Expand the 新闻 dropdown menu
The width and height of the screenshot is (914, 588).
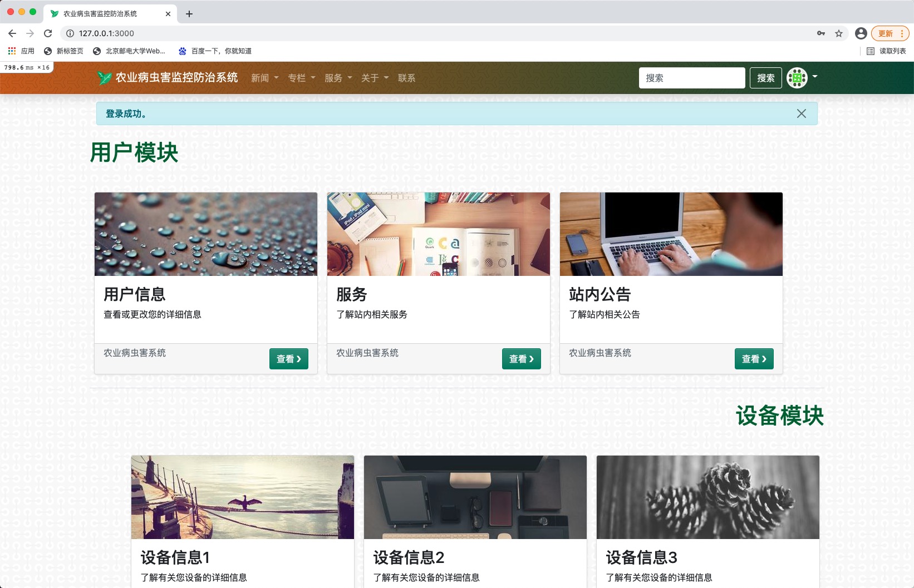(265, 78)
